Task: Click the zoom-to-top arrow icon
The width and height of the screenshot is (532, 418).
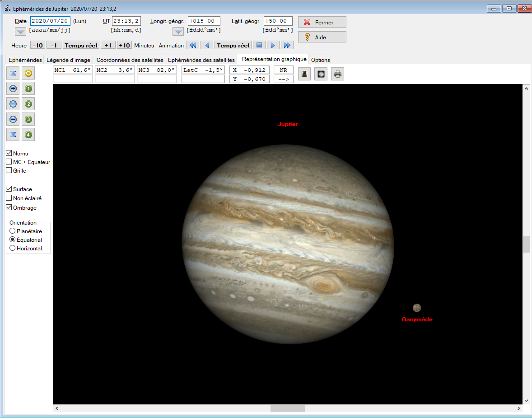Action: tap(13, 73)
